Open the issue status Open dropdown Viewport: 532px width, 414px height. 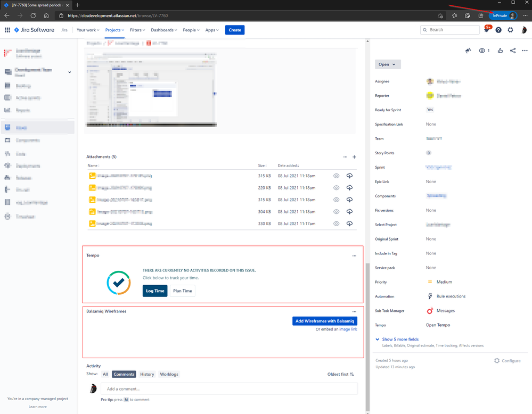[388, 64]
